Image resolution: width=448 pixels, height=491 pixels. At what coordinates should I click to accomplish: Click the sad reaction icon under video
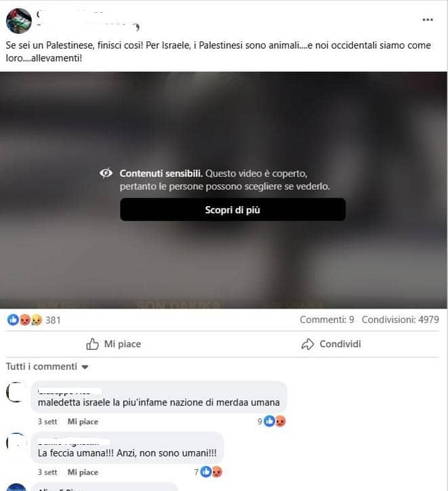(x=37, y=319)
